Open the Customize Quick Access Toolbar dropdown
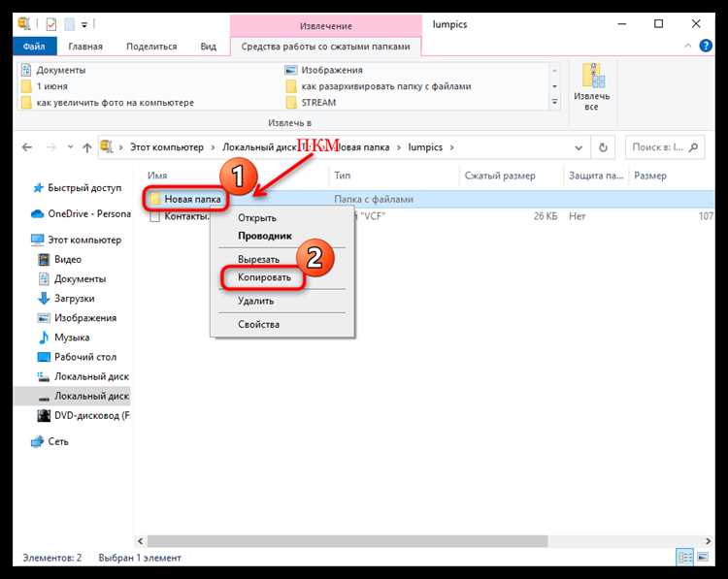 (x=84, y=24)
